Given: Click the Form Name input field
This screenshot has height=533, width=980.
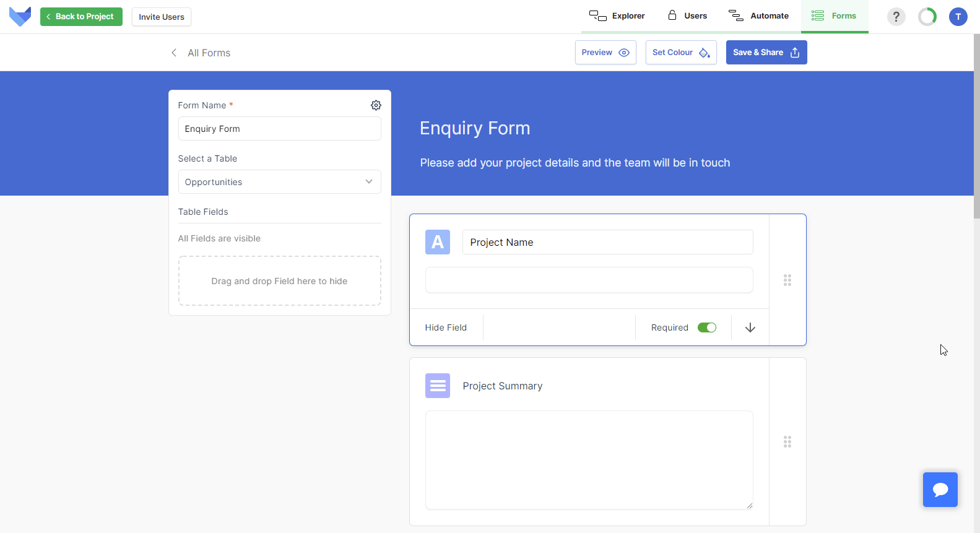Looking at the screenshot, I should point(279,129).
